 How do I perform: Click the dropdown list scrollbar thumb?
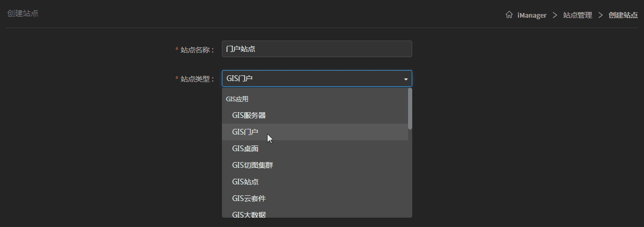point(410,109)
